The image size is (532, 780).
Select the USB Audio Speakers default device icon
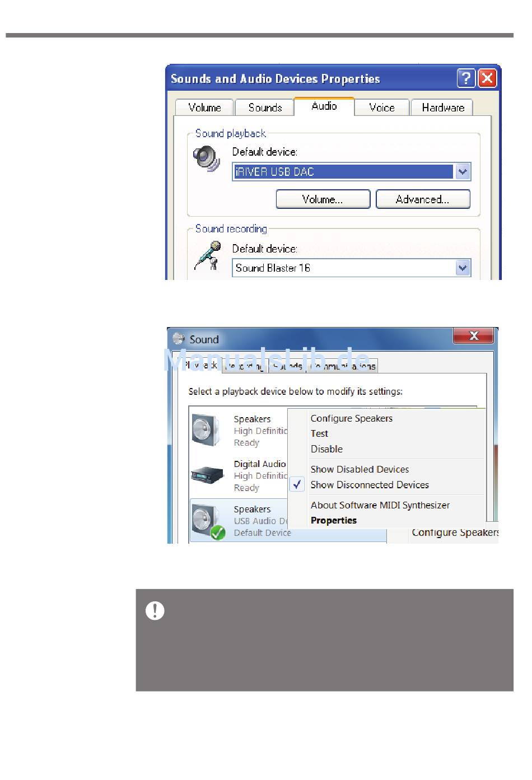point(208,521)
